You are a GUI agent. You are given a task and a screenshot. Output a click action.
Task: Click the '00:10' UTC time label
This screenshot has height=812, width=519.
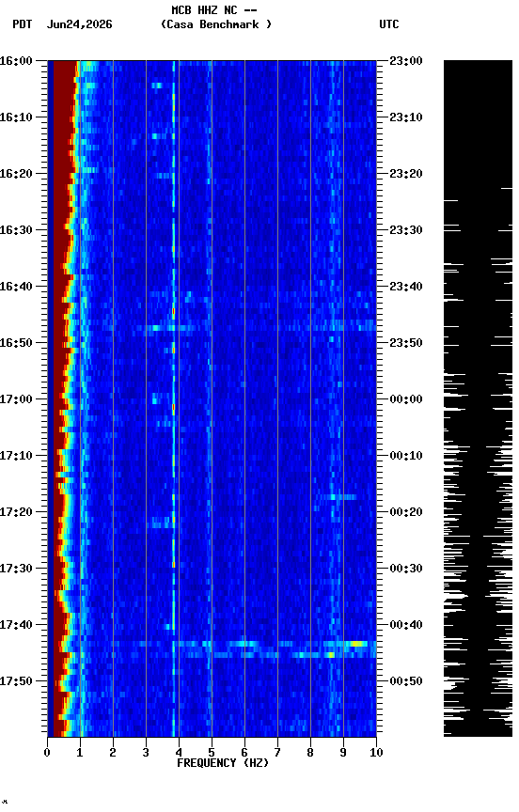[406, 456]
